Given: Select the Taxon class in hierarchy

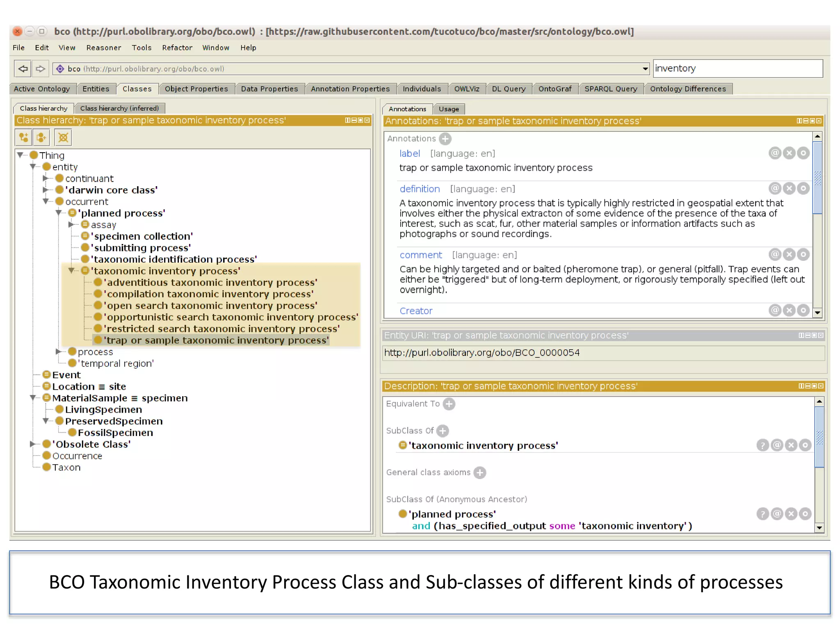Looking at the screenshot, I should [66, 468].
